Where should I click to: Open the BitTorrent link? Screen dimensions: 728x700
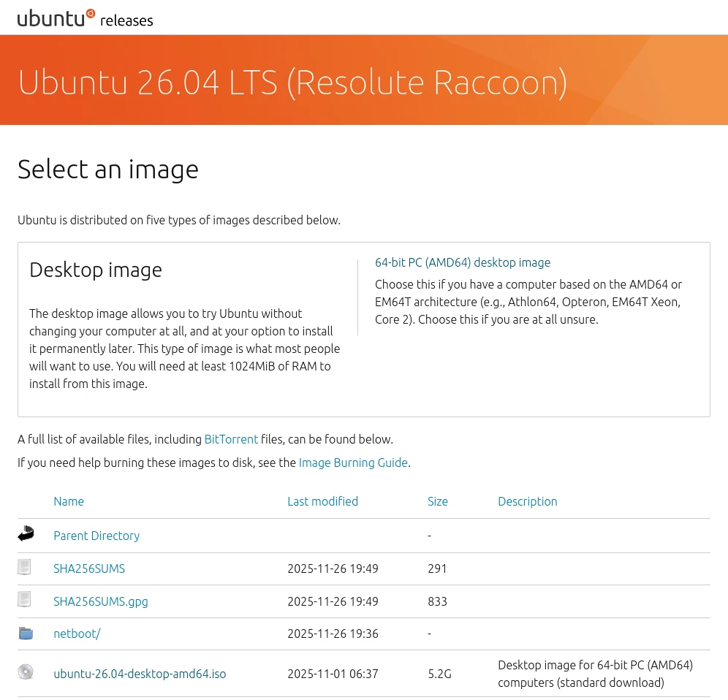231,439
